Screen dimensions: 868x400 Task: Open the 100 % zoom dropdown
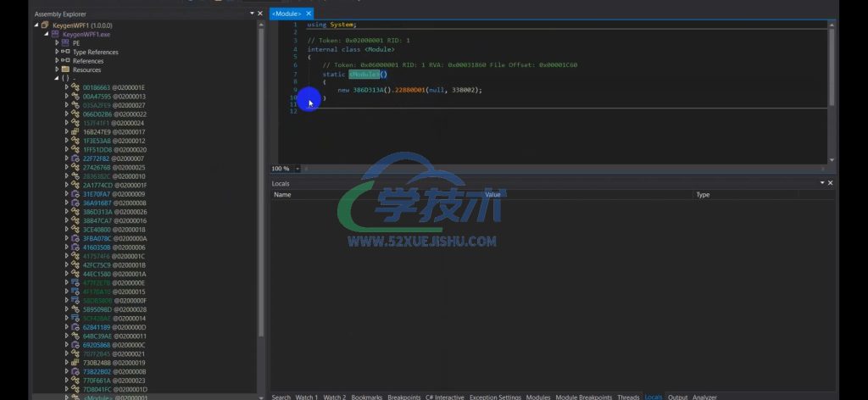tap(298, 168)
